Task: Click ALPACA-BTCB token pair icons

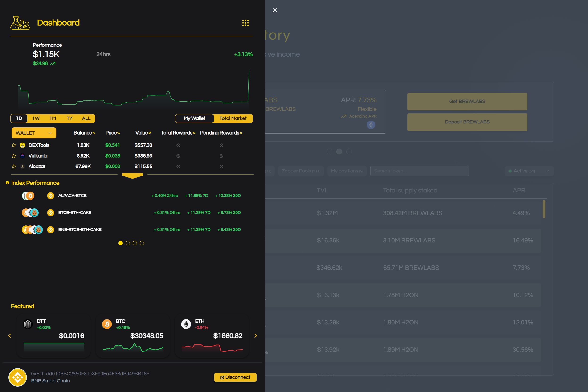Action: (28, 196)
